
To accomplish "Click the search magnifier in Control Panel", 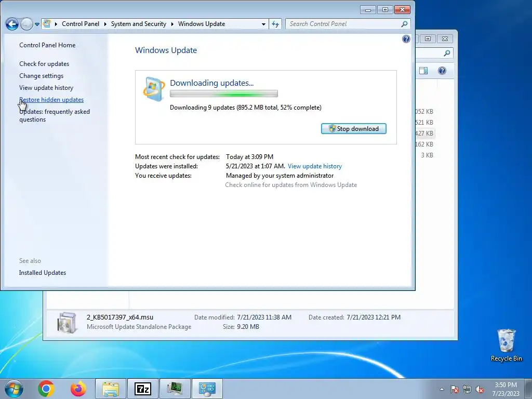I will click(x=404, y=24).
